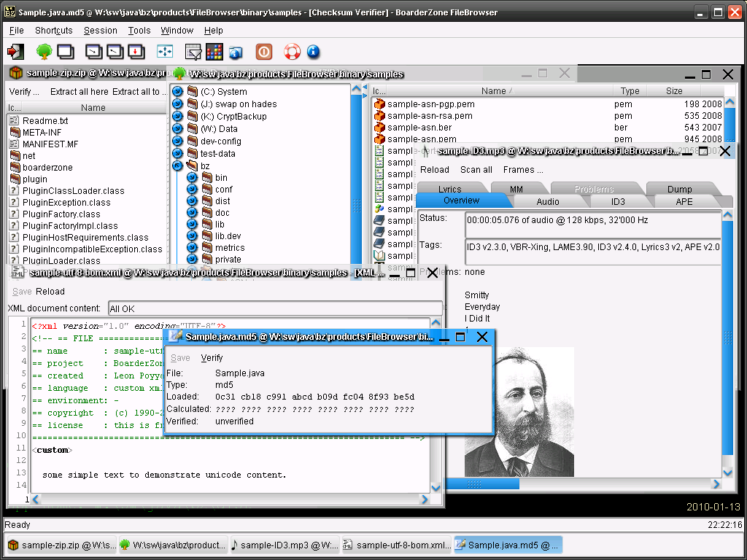Switch to the Audio tab in MP3 window
Image resolution: width=747 pixels, height=560 pixels.
[548, 201]
